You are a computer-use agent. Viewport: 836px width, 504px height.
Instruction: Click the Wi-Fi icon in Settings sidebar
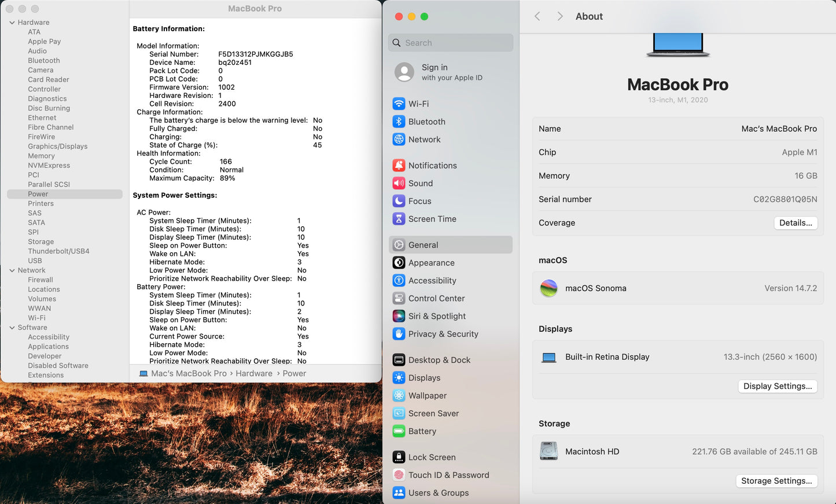399,104
